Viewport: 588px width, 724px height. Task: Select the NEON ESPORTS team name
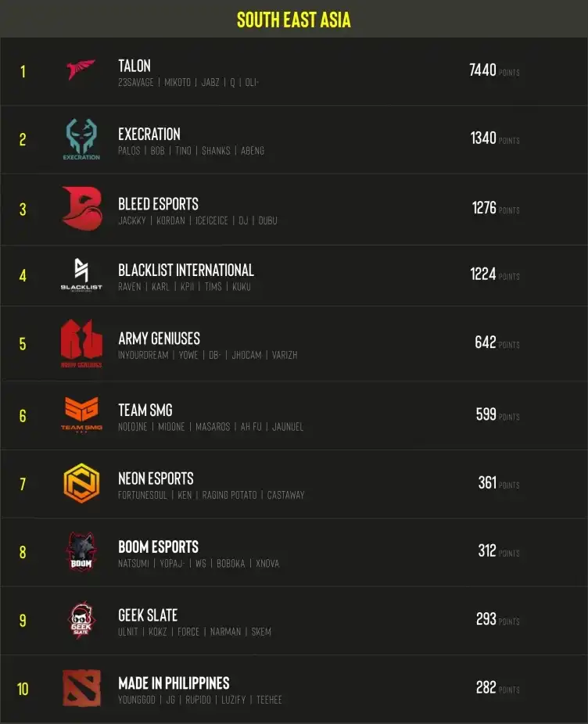tap(156, 478)
